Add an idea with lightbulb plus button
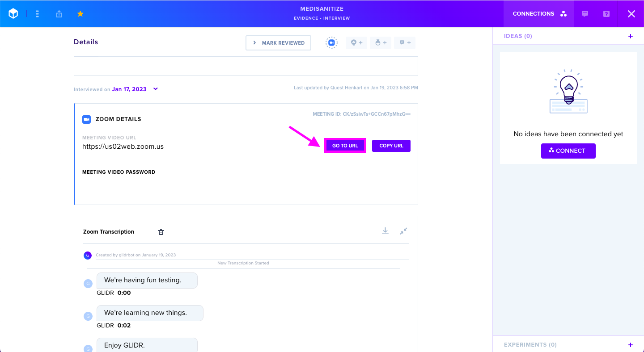This screenshot has width=644, height=352. [x=356, y=43]
